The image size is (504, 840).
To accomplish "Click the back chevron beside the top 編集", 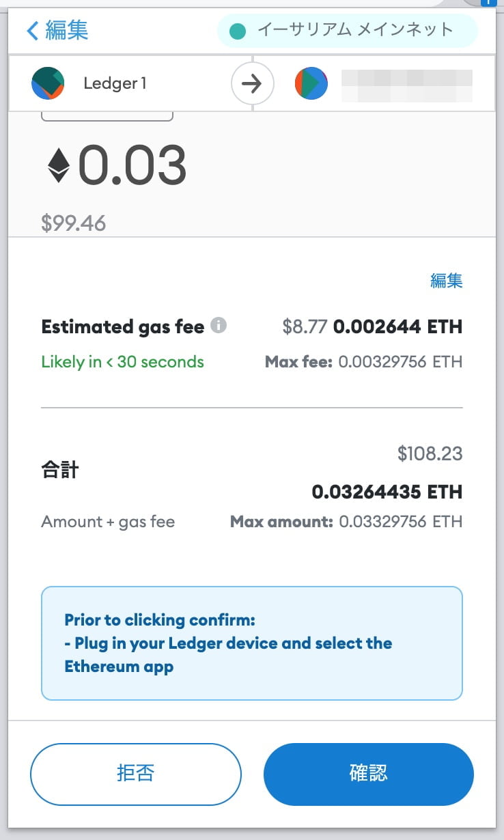I will pos(32,31).
